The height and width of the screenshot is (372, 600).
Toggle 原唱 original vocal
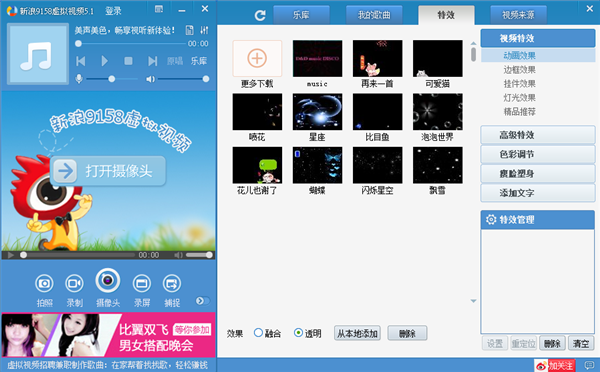[x=175, y=61]
